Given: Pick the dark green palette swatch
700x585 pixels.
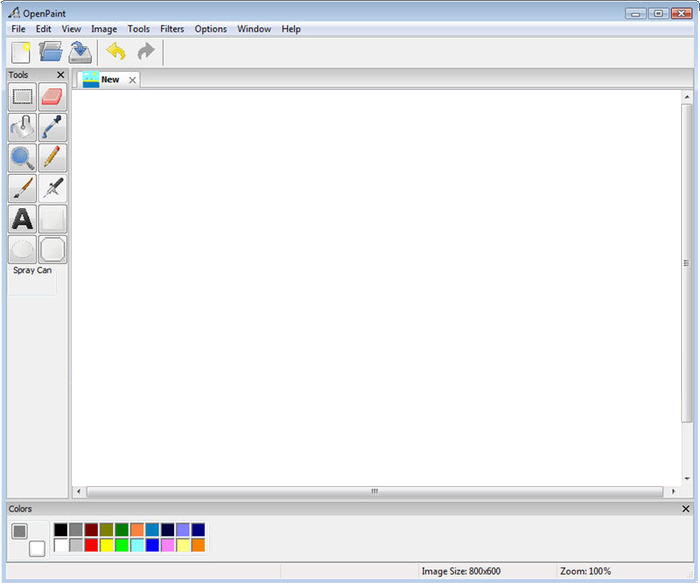Looking at the screenshot, I should (x=122, y=530).
